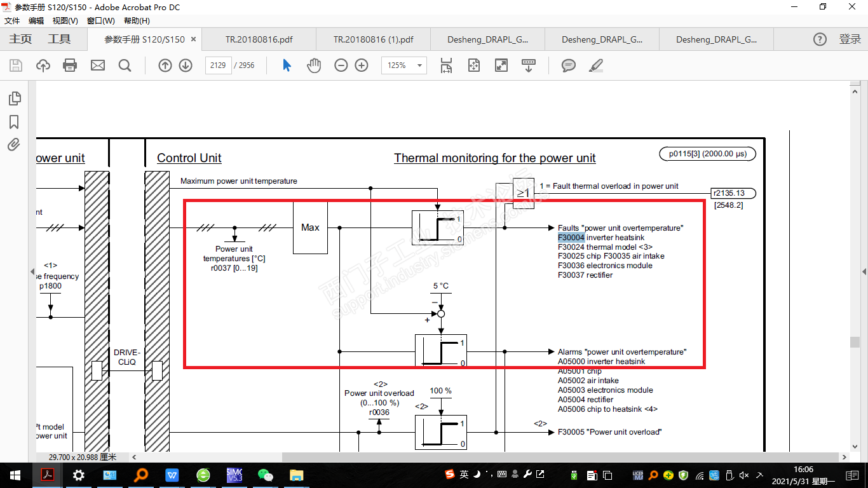The width and height of the screenshot is (868, 488).
Task: Click the highlighted F30004 text
Action: tap(571, 238)
